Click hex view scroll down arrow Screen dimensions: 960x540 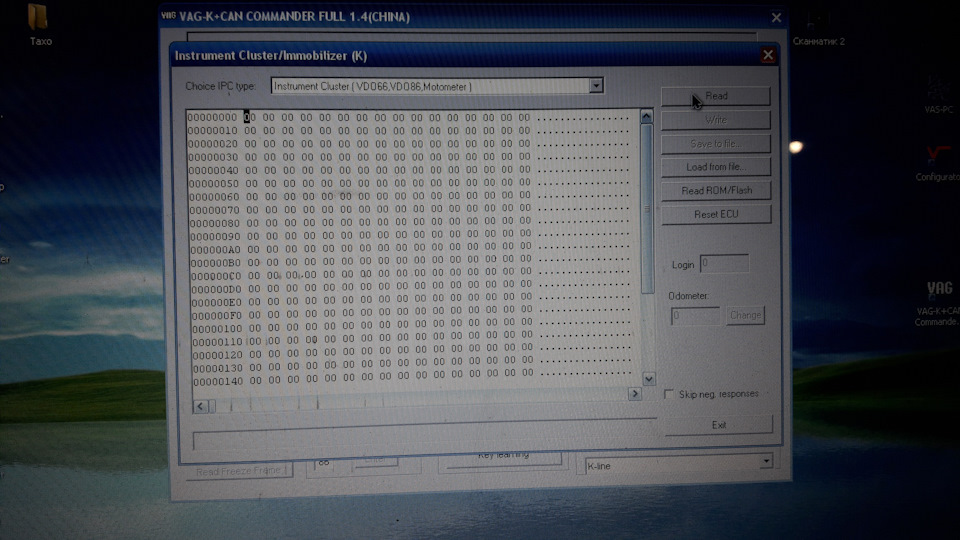click(649, 379)
